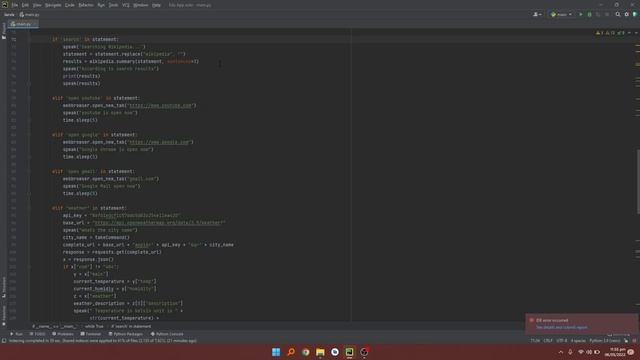Click the editor vertical scrollbar thumb

click(x=638, y=182)
